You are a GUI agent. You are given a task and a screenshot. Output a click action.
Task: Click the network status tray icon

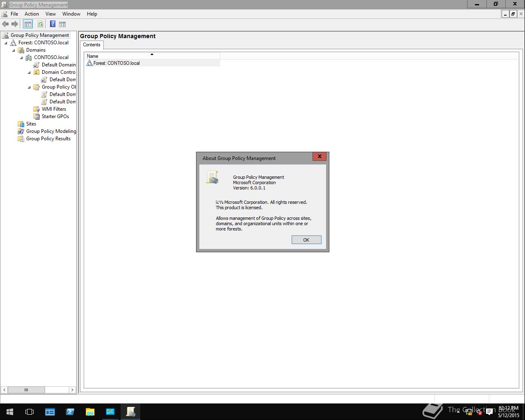468,412
